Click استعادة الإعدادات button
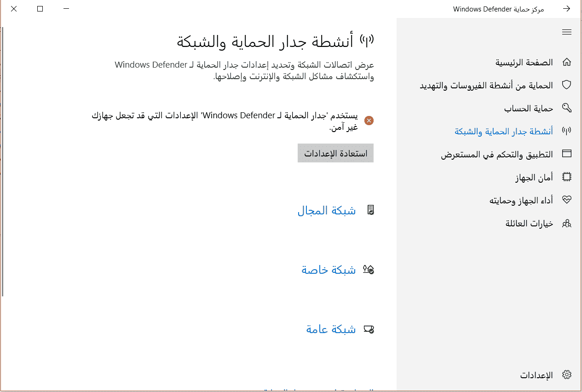 [x=335, y=153]
